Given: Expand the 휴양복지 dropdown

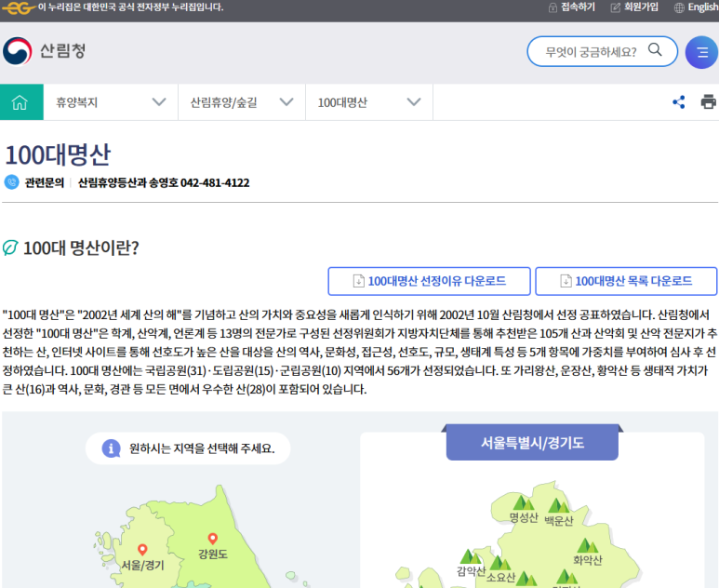Looking at the screenshot, I should [111, 101].
